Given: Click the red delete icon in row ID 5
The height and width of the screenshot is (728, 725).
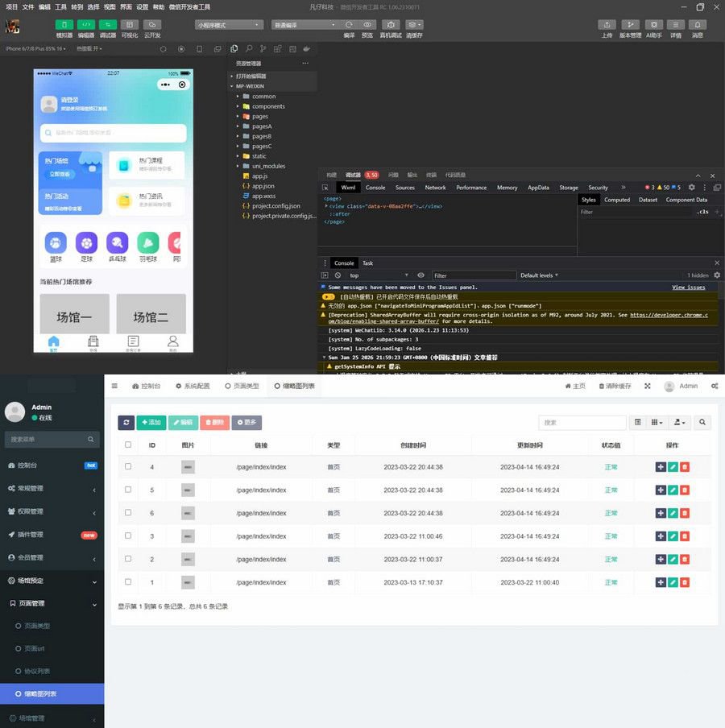Looking at the screenshot, I should click(685, 490).
